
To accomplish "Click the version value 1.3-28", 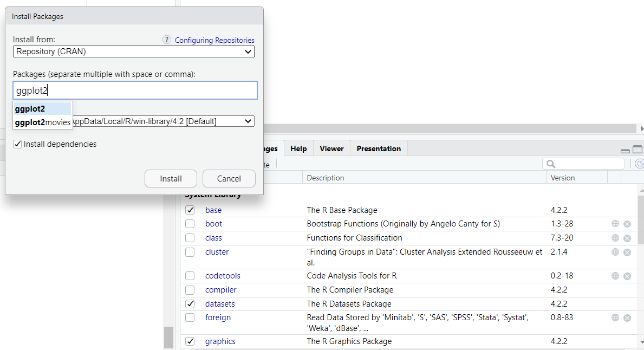I will (562, 224).
